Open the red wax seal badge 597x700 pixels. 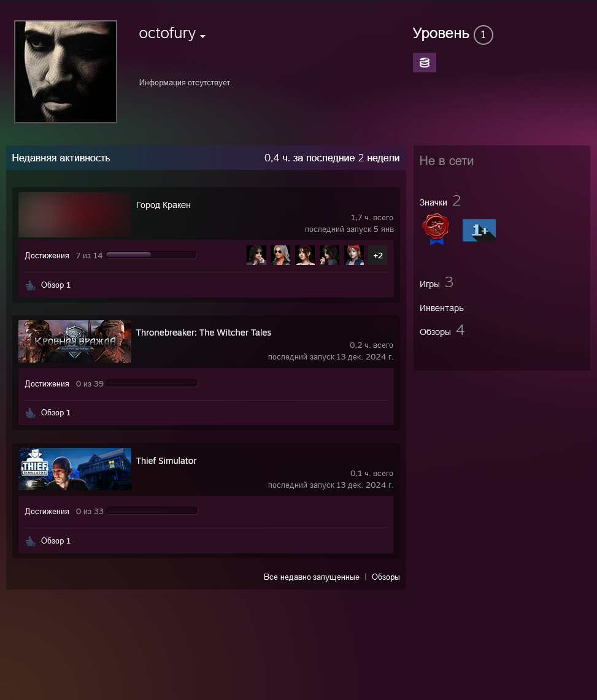[436, 229]
